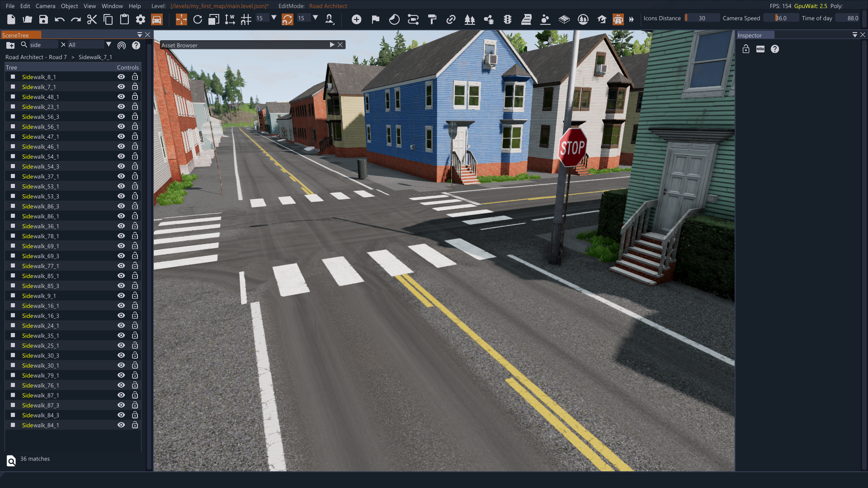Click the Inspector lock icon

(746, 49)
